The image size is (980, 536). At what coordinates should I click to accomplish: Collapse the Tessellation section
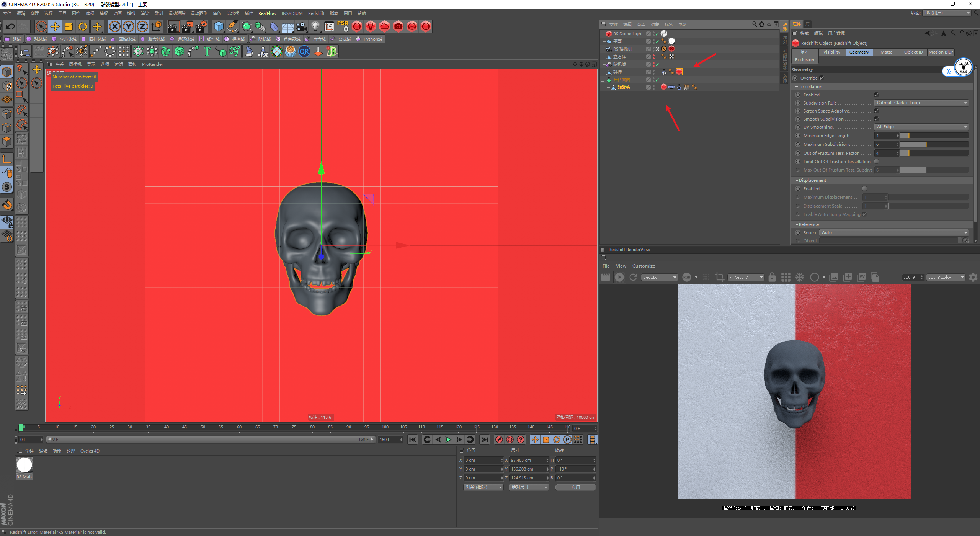click(797, 87)
